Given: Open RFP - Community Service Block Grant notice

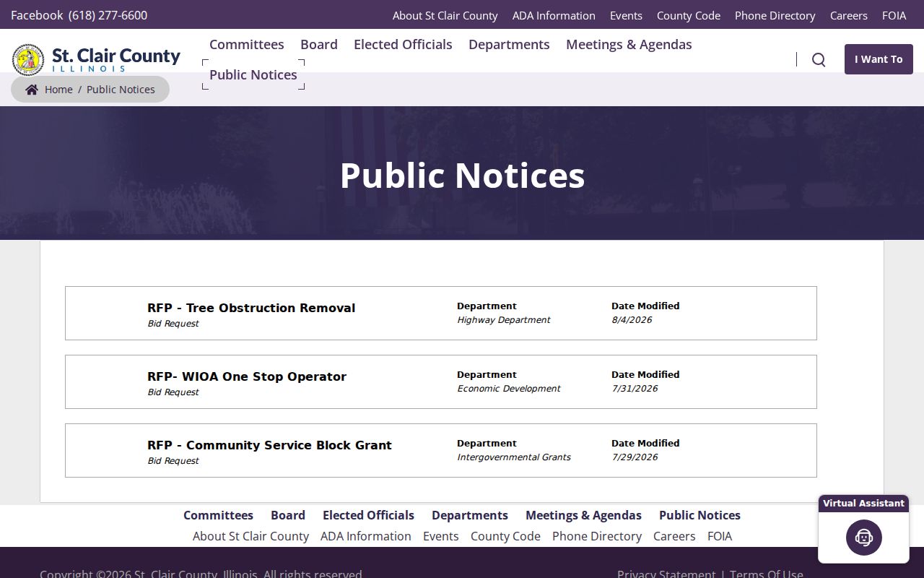Looking at the screenshot, I should (269, 445).
